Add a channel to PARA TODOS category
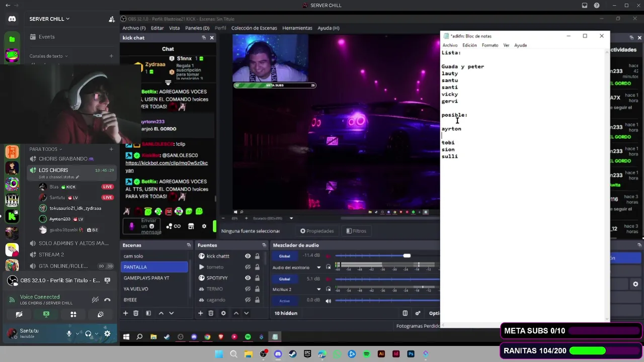This screenshot has width=644, height=362. [x=111, y=149]
